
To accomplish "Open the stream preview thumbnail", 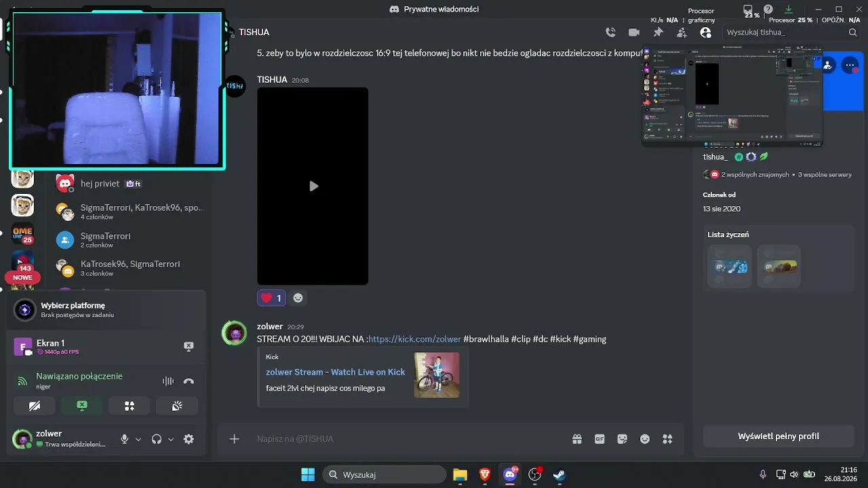I will pos(732,96).
